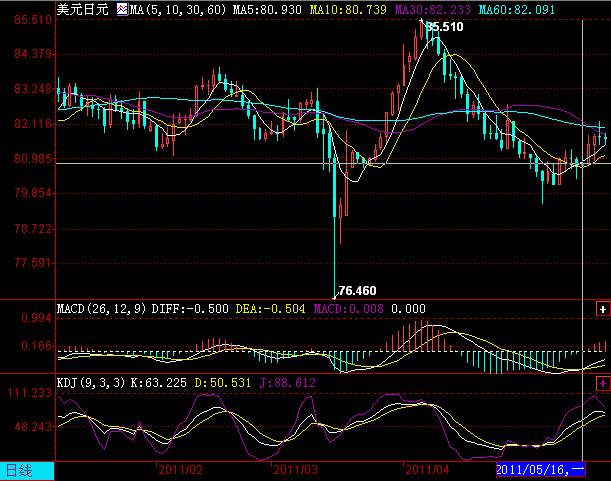Expand the MACD panel with plus button
The height and width of the screenshot is (481, 611).
(603, 309)
